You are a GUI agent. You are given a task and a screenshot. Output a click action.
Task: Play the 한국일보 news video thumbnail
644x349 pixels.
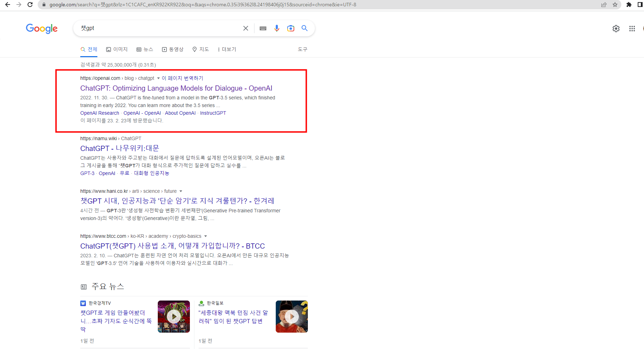292,317
